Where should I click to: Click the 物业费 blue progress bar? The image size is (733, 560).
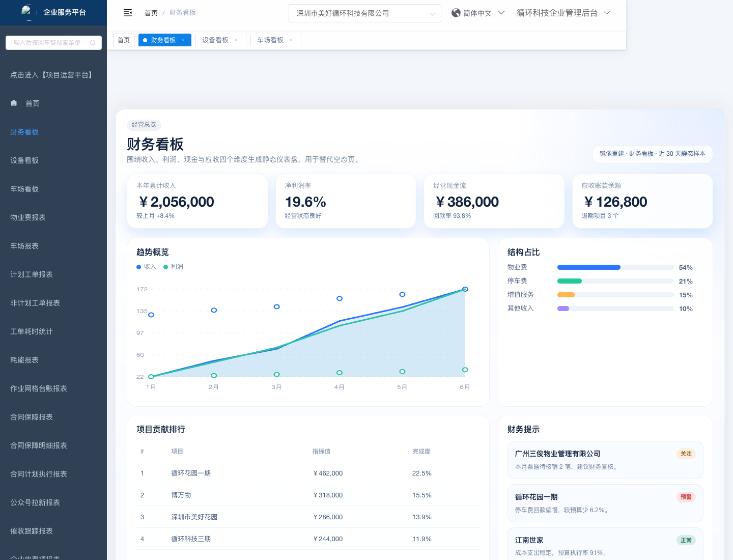point(588,267)
